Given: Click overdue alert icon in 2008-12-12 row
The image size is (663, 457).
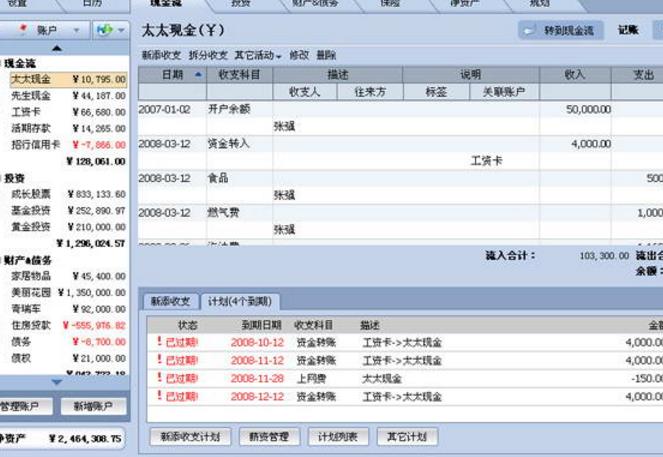Looking at the screenshot, I should [159, 396].
